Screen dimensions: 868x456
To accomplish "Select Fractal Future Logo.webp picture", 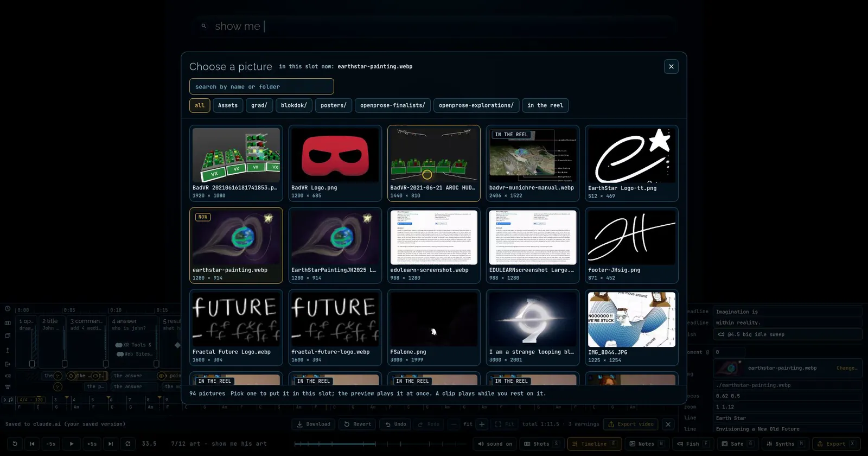I will point(236,327).
